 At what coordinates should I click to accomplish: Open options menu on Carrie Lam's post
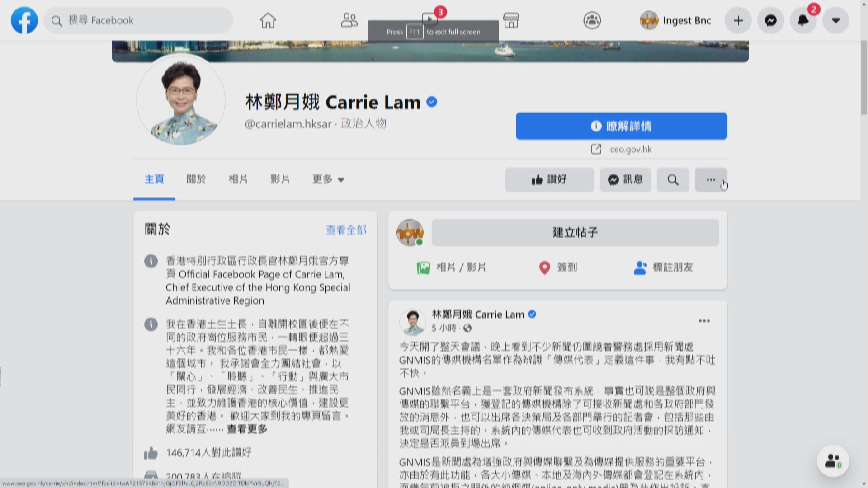coord(704,321)
